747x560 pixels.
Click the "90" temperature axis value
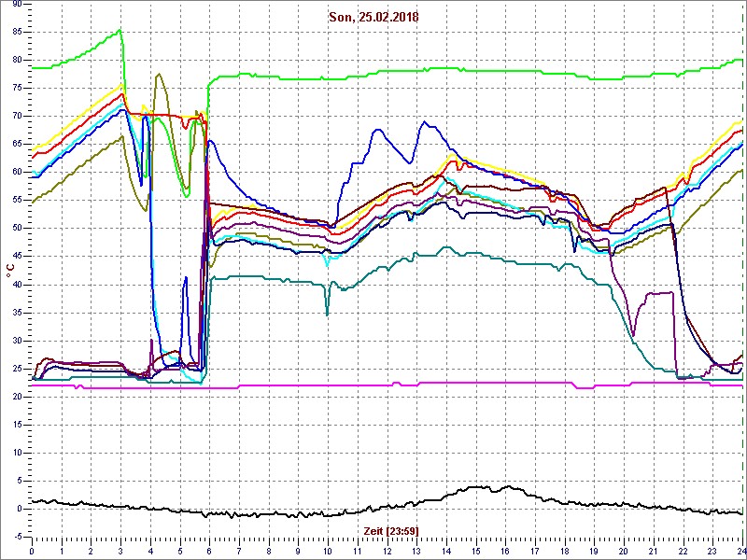pyautogui.click(x=16, y=5)
